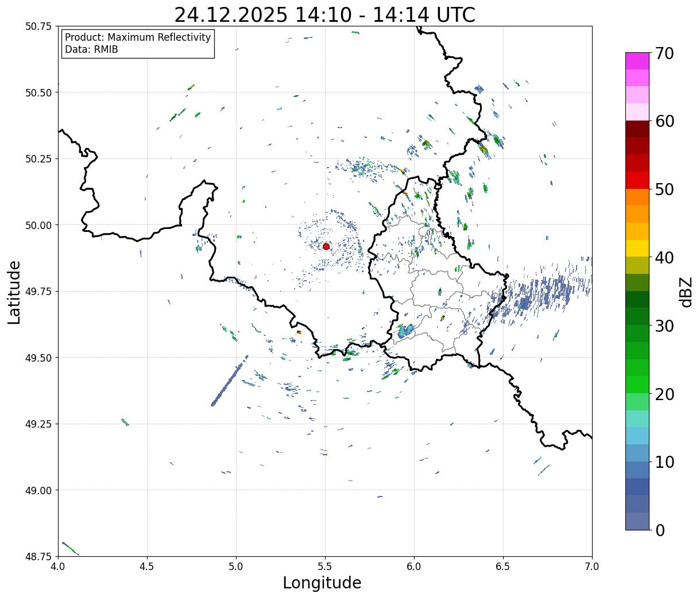700x597 pixels.
Task: Click the longitude tick label 6.5
Action: click(503, 566)
